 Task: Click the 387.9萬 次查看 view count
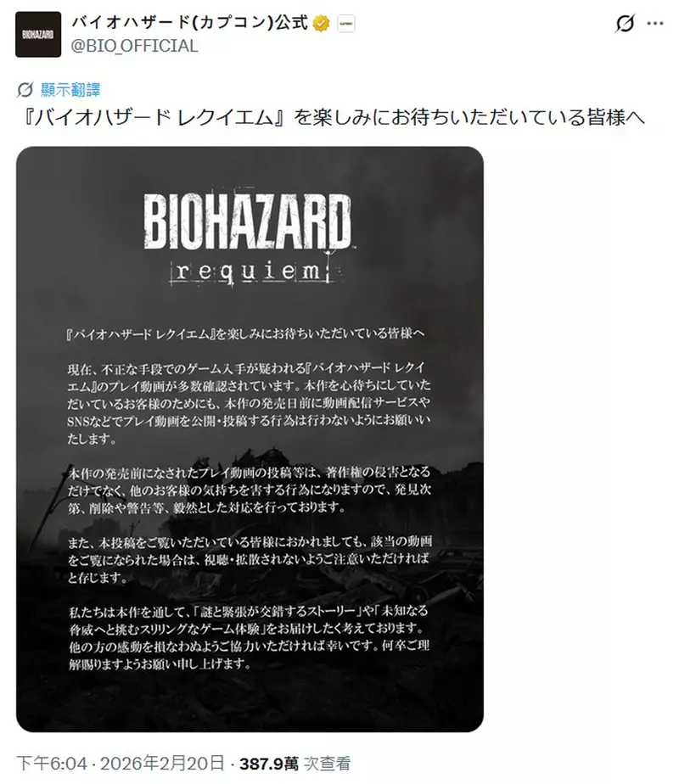(x=295, y=764)
